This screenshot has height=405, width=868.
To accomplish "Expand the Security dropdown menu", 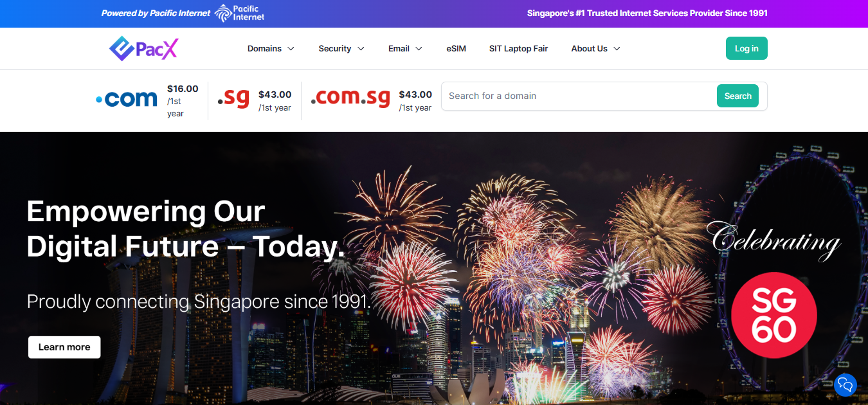I will (x=341, y=48).
